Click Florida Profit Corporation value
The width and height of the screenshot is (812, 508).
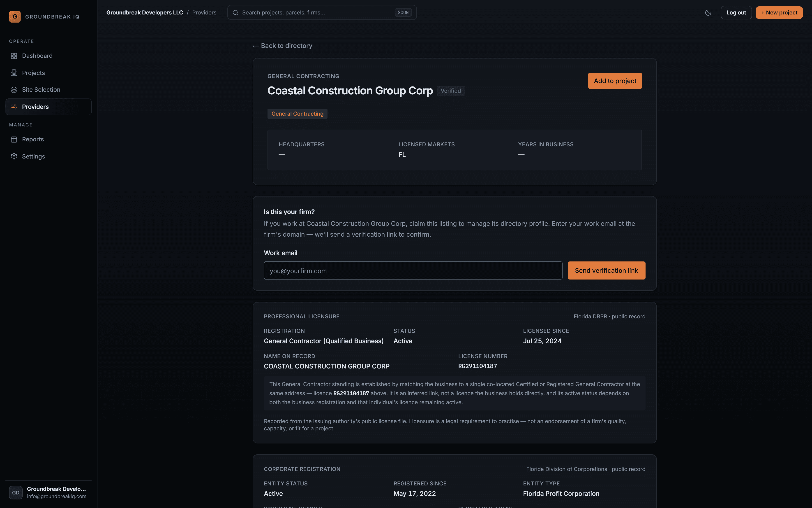point(561,494)
